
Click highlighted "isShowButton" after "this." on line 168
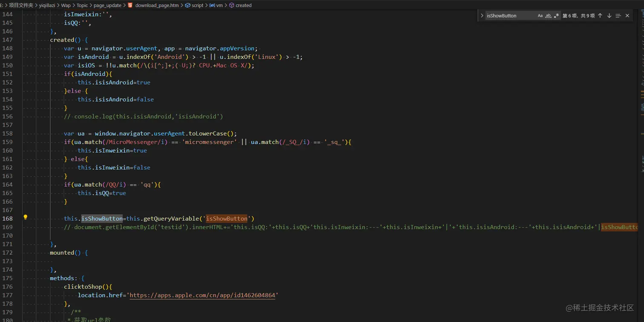point(102,219)
